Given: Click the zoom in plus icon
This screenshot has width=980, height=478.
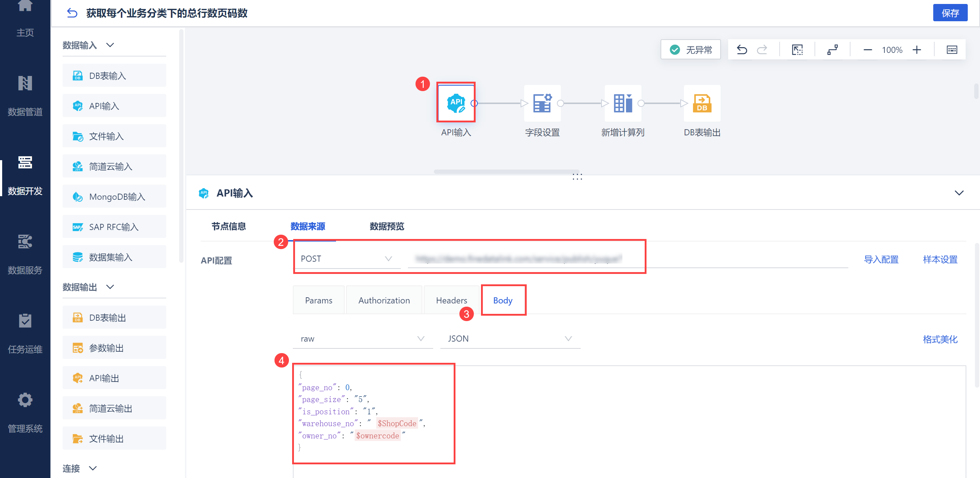Looking at the screenshot, I should [916, 50].
